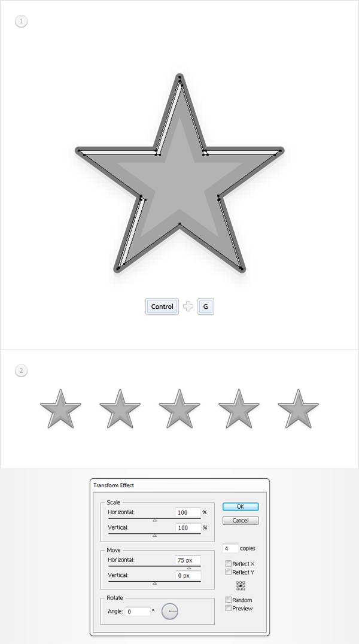Click the step 1 number badge
Screen dimensions: 359x644
[22, 21]
